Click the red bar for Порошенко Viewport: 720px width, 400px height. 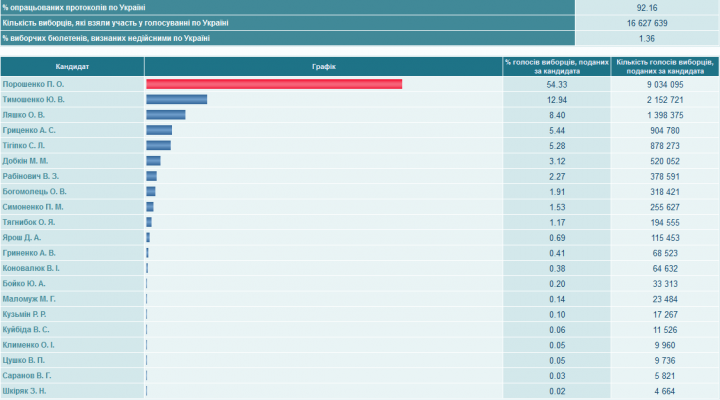(273, 84)
